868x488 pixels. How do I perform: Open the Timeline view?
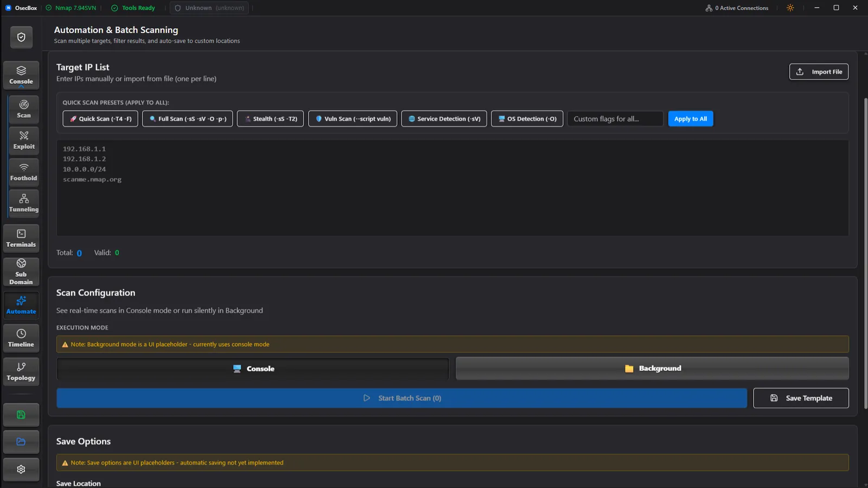(x=21, y=338)
